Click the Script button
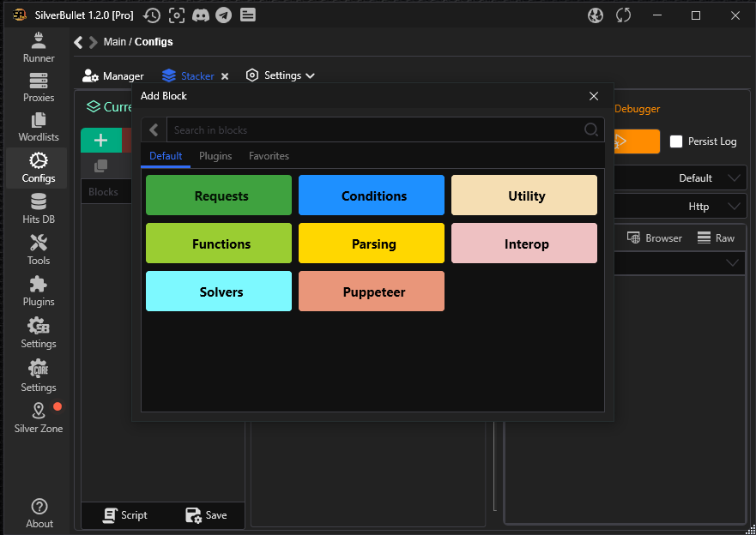The image size is (756, 535). pos(125,515)
